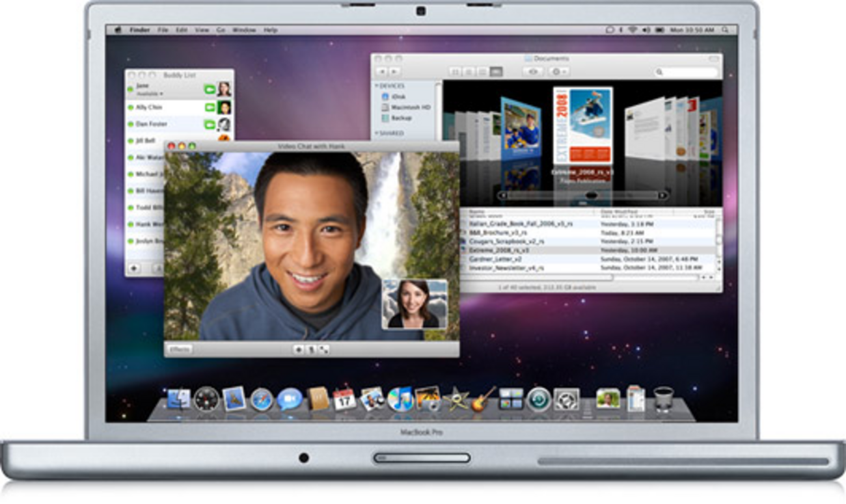Screen dimensions: 846x504
Task: Click the Effects button in video chat
Action: pos(180,349)
